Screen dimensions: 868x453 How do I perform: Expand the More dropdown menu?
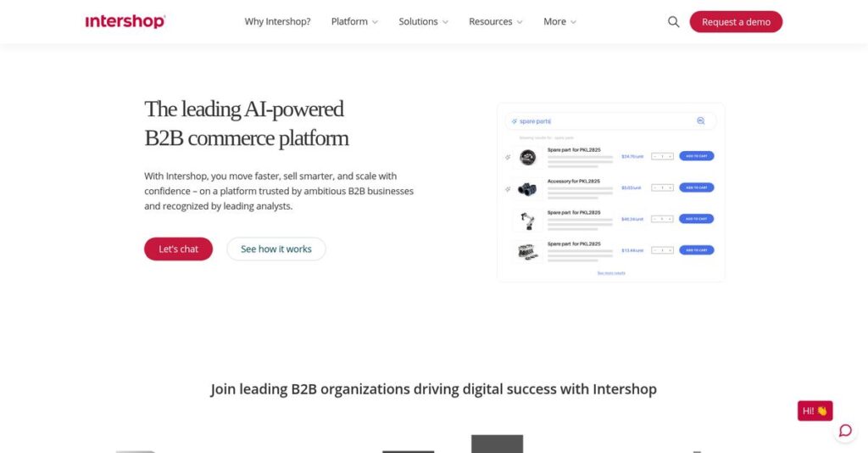click(x=559, y=21)
